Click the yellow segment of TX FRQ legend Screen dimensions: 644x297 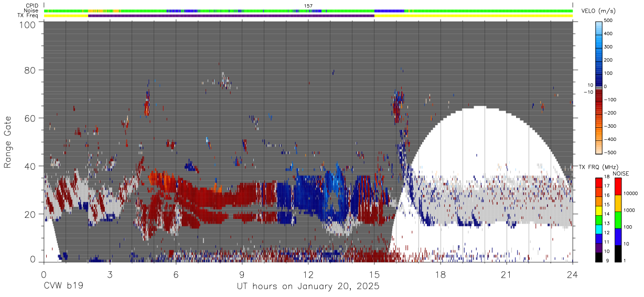click(598, 210)
